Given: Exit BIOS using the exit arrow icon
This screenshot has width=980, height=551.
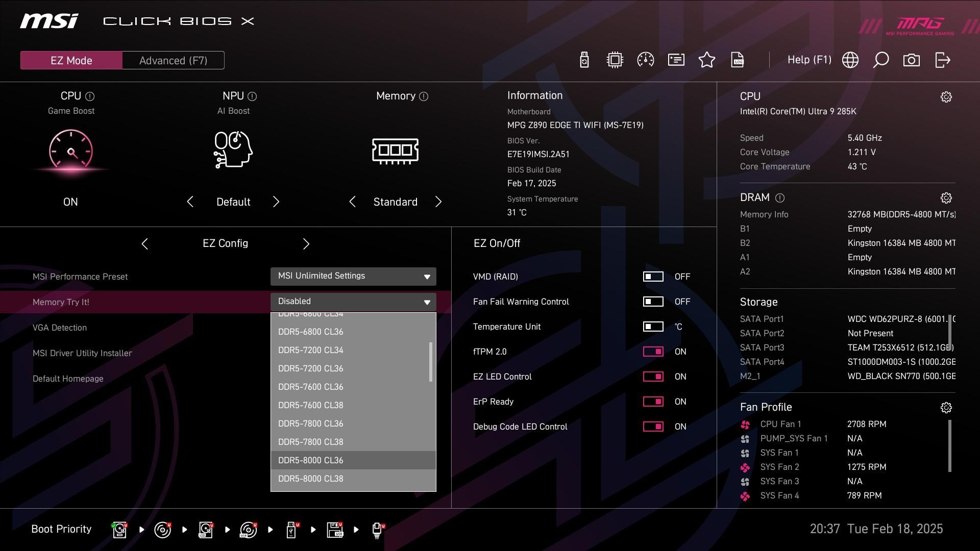Looking at the screenshot, I should [x=942, y=60].
